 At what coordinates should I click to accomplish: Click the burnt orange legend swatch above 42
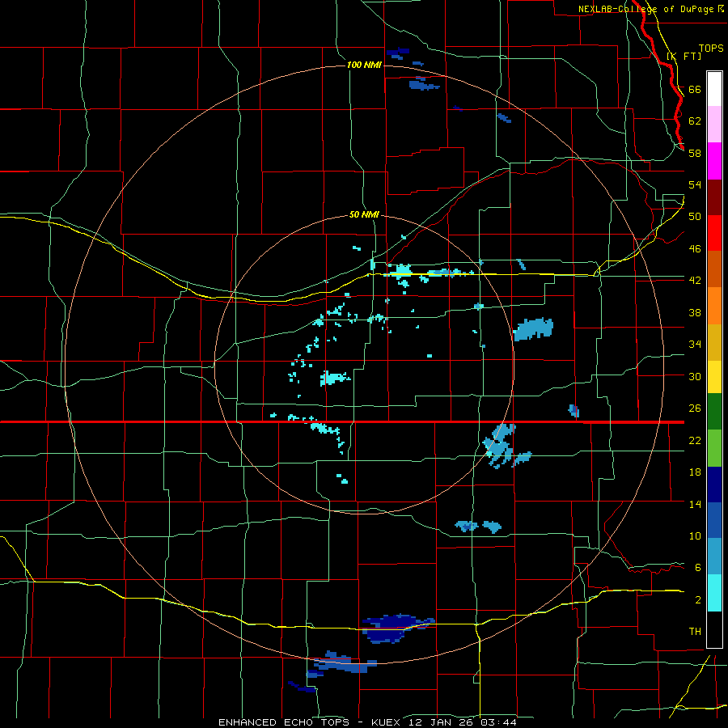(x=714, y=269)
